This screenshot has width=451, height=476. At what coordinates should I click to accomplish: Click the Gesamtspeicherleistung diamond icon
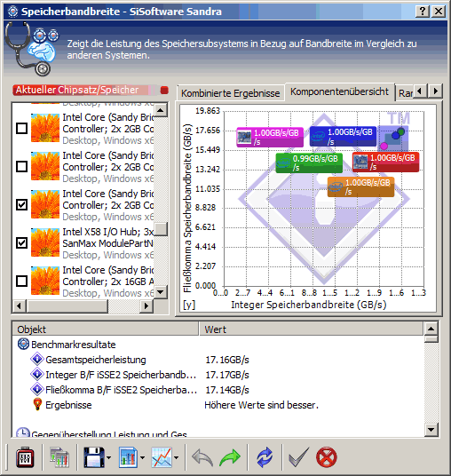(x=37, y=359)
